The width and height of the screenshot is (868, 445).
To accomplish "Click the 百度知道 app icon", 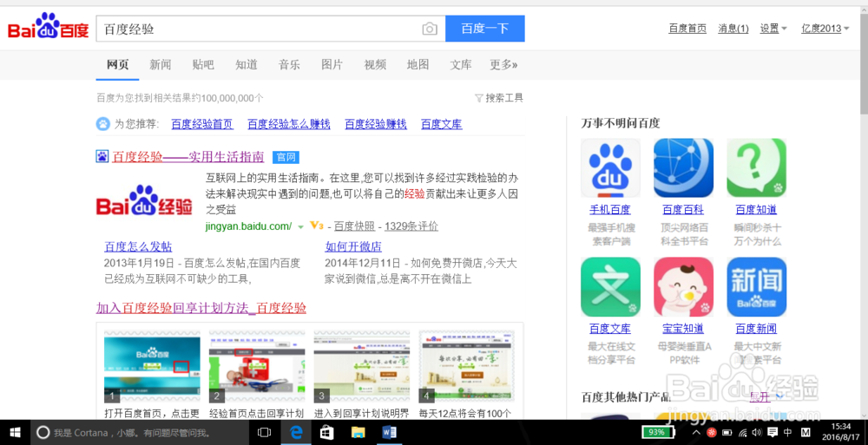I will click(757, 167).
